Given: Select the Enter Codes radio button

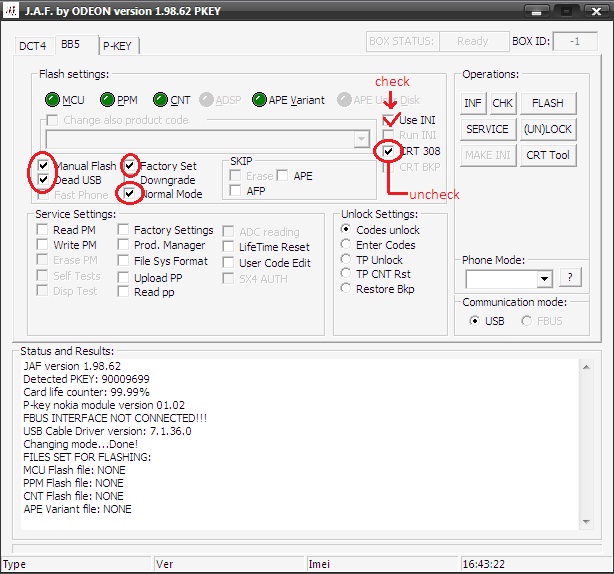Looking at the screenshot, I should pyautogui.click(x=345, y=244).
